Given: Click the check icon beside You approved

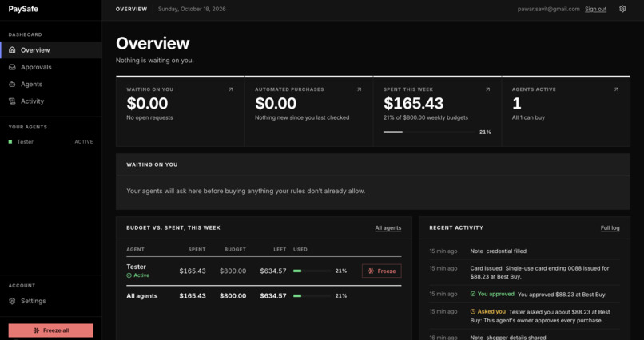Looking at the screenshot, I should 473,294.
